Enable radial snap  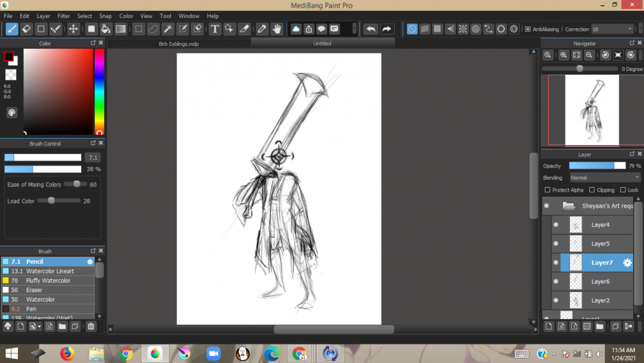tap(463, 29)
